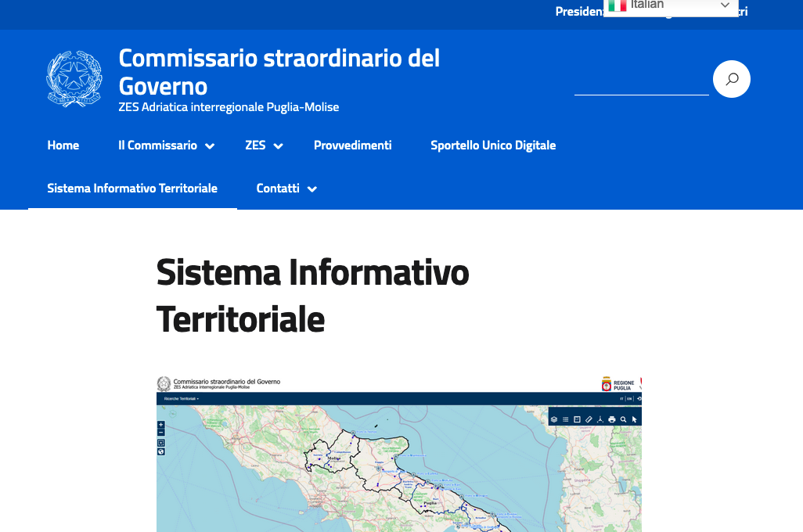Select the ruler measure tool on map

589,419
